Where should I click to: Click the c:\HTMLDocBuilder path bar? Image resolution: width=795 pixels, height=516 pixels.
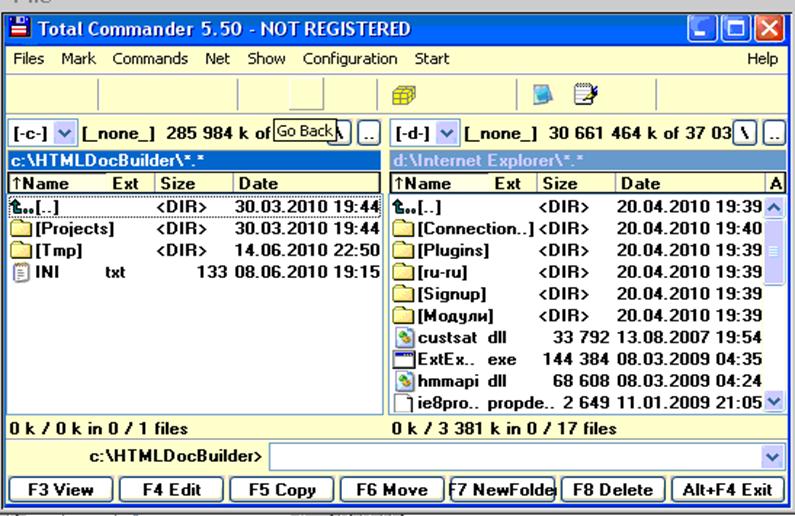pyautogui.click(x=194, y=161)
